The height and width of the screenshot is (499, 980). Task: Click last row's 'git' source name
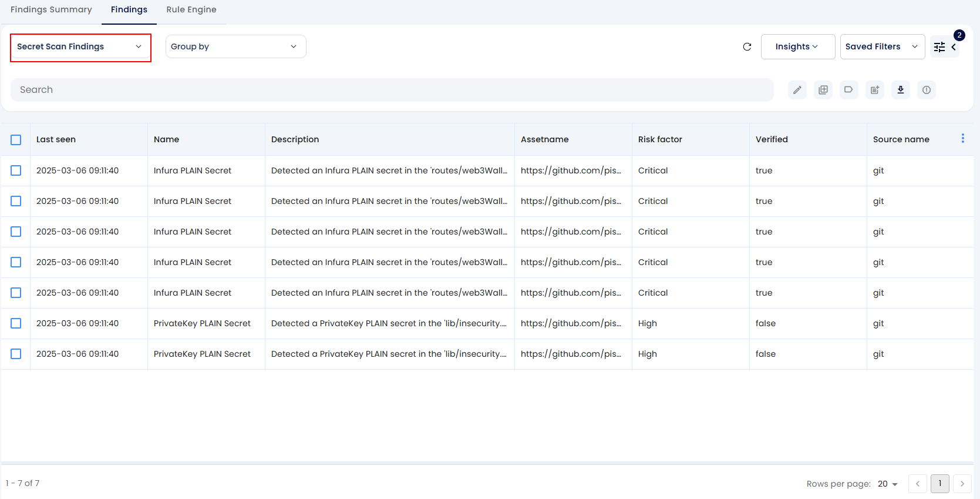point(878,354)
